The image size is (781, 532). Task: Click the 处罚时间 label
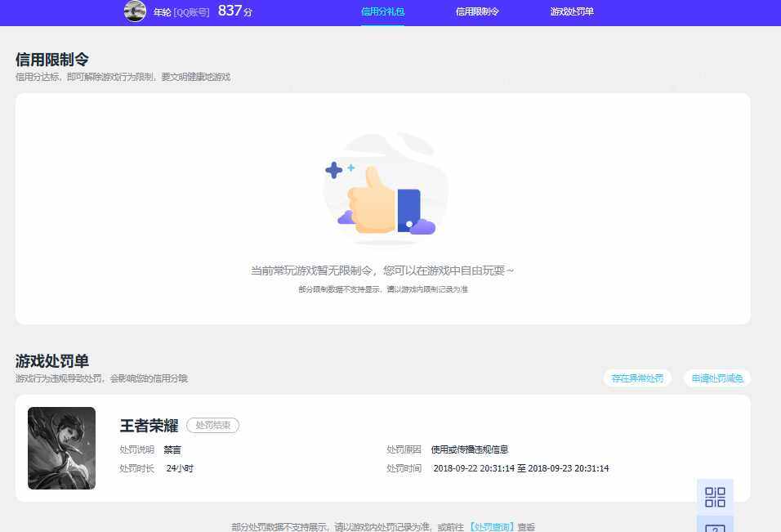click(x=404, y=468)
